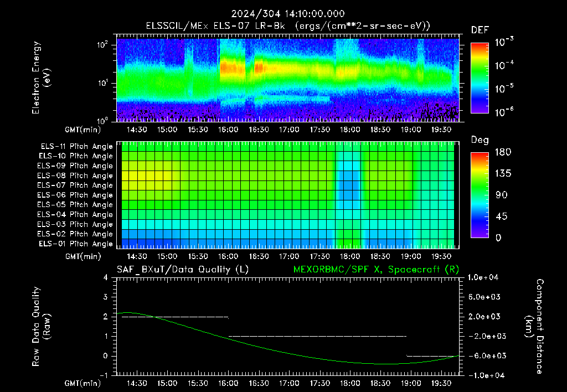Click the electron energy spectrogram panel
The height and width of the screenshot is (392, 567).
tap(288, 78)
